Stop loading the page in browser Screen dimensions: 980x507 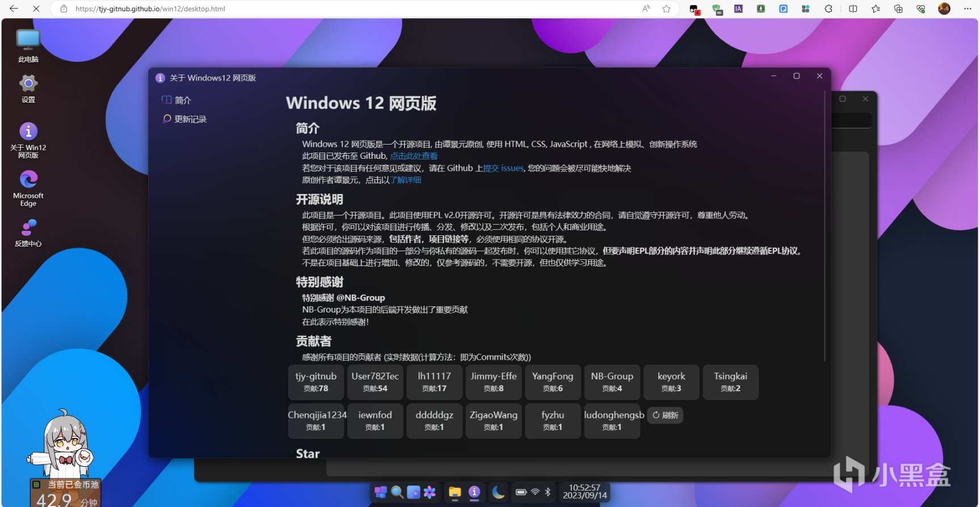36,9
